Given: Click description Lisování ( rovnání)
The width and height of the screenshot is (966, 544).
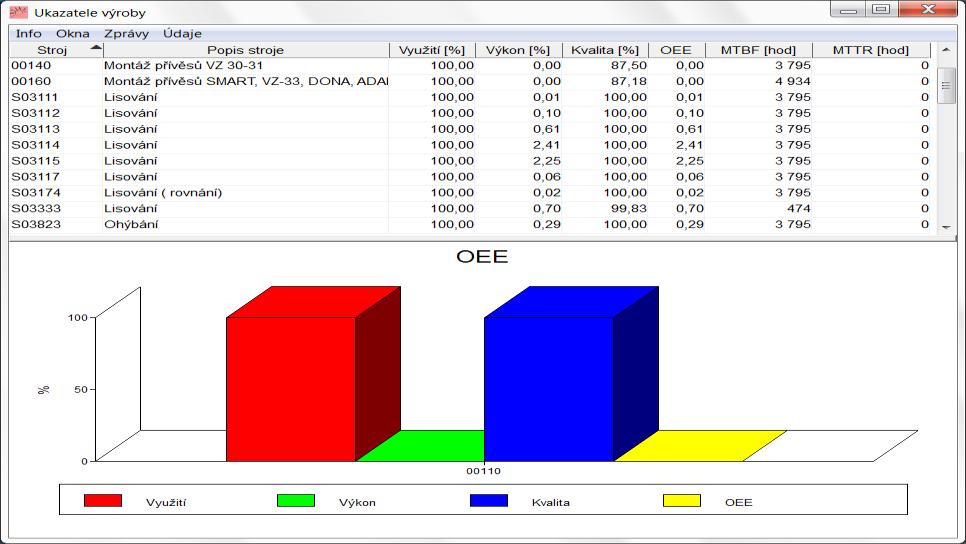Looking at the screenshot, I should click(163, 193).
